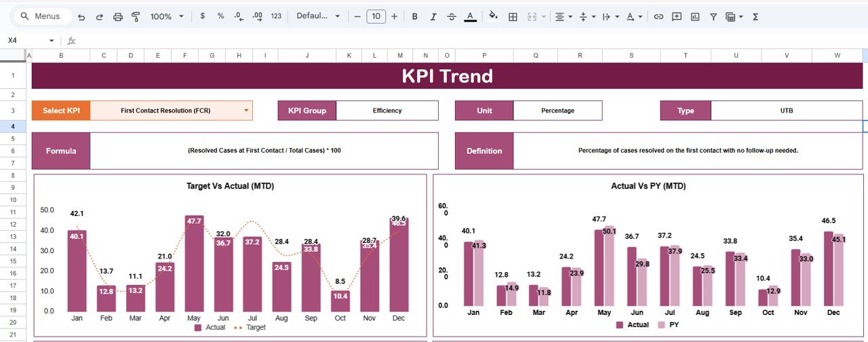This screenshot has height=342, width=868.
Task: Open the fill color paint bucket
Action: coord(493,16)
